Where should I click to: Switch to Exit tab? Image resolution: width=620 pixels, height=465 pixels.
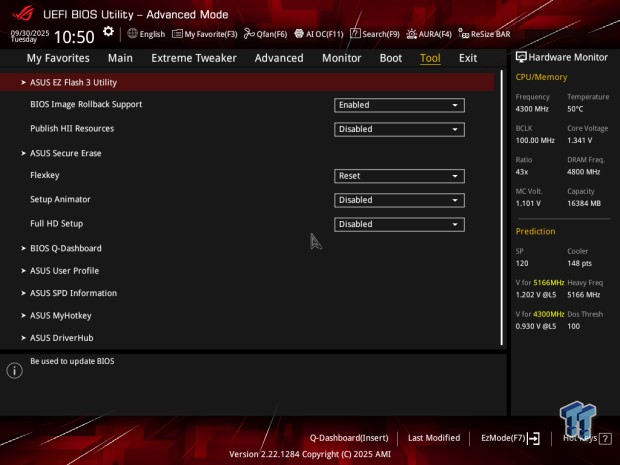click(468, 58)
